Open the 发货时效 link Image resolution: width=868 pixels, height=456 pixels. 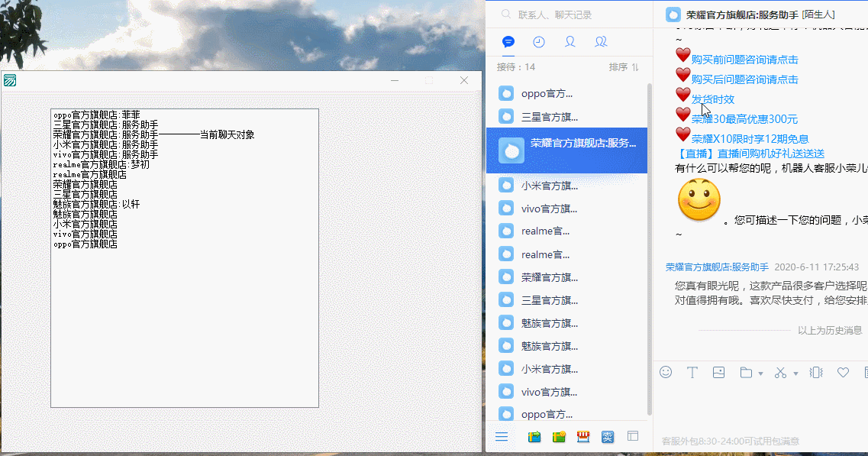click(713, 99)
